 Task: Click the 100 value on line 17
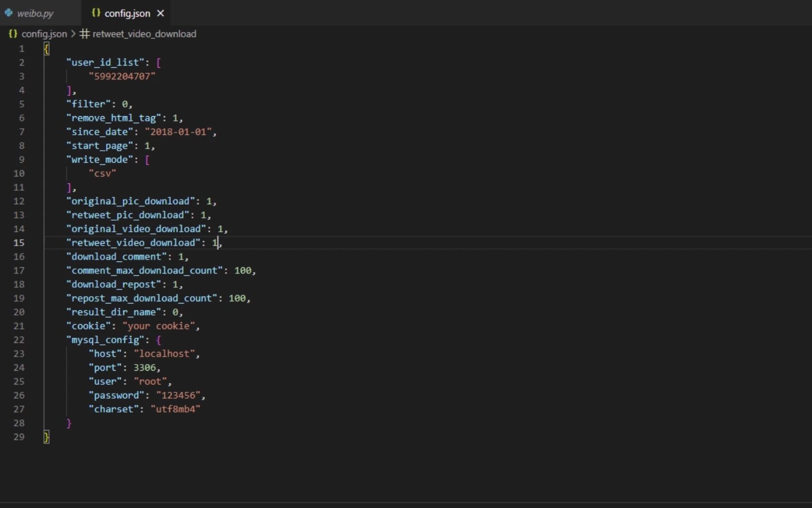tap(243, 270)
